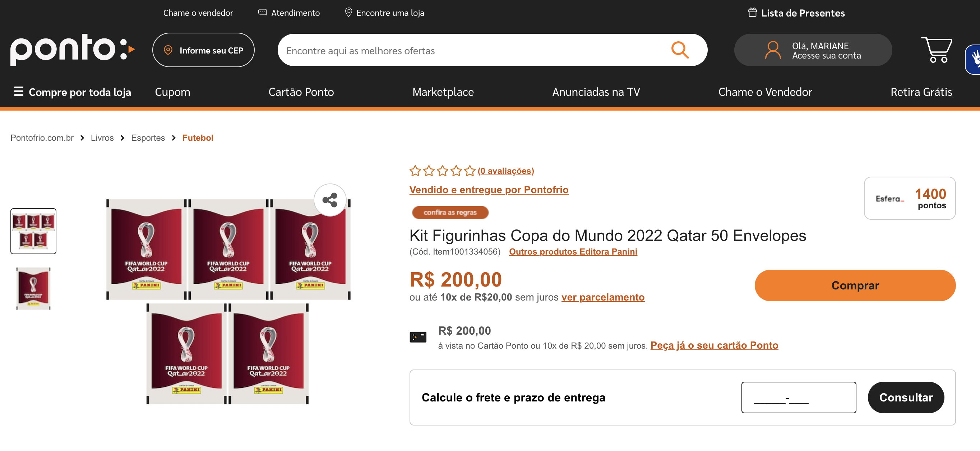Click the orange search magnifier icon
Image resolution: width=980 pixels, height=451 pixels.
click(x=680, y=50)
